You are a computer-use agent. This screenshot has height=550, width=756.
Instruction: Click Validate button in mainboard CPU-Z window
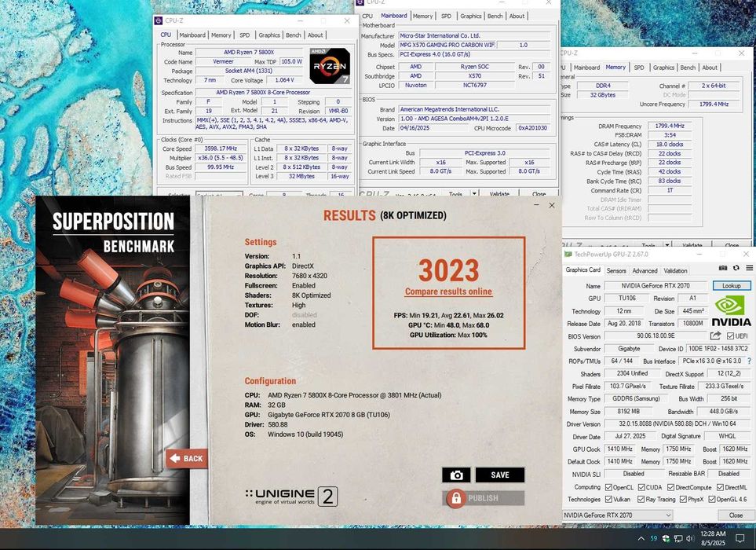point(499,193)
